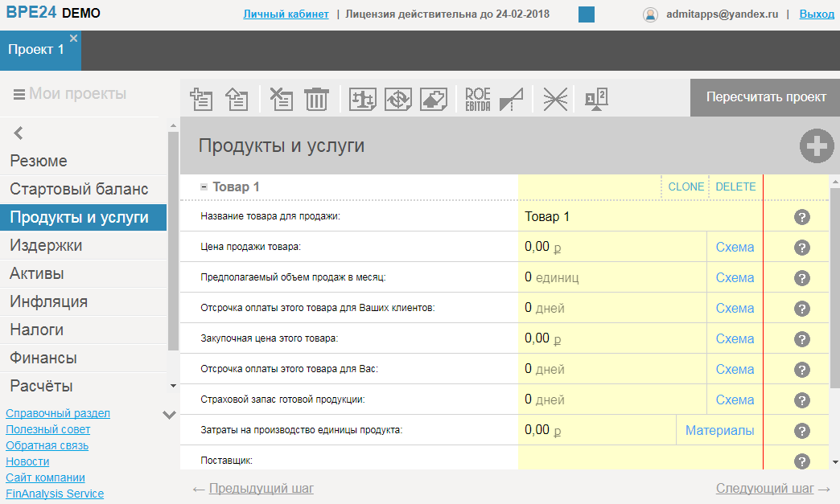Open Личный кабинет link

[285, 14]
